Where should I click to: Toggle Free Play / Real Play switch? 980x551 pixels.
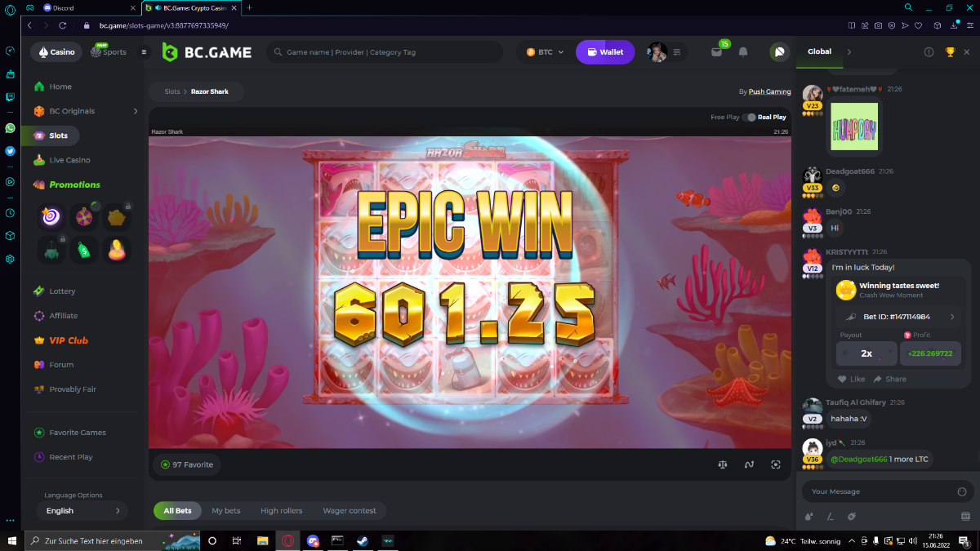pyautogui.click(x=749, y=118)
